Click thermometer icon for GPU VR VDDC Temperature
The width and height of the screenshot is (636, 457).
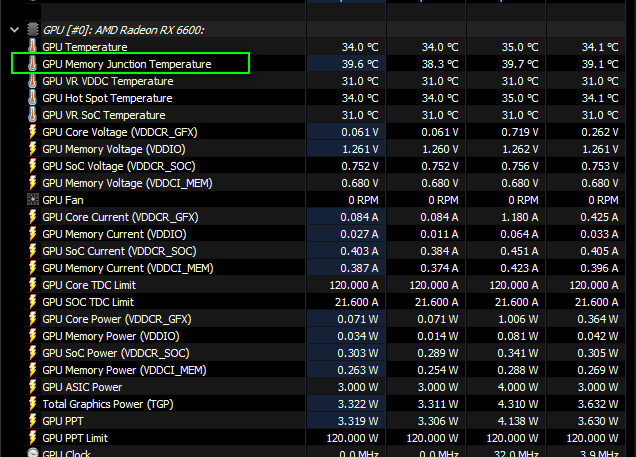click(32, 81)
